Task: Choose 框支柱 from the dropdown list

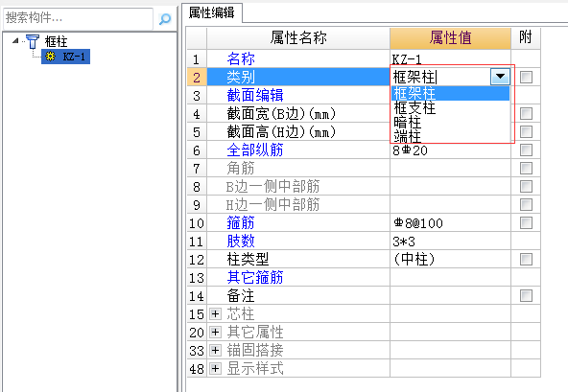Action: click(450, 108)
